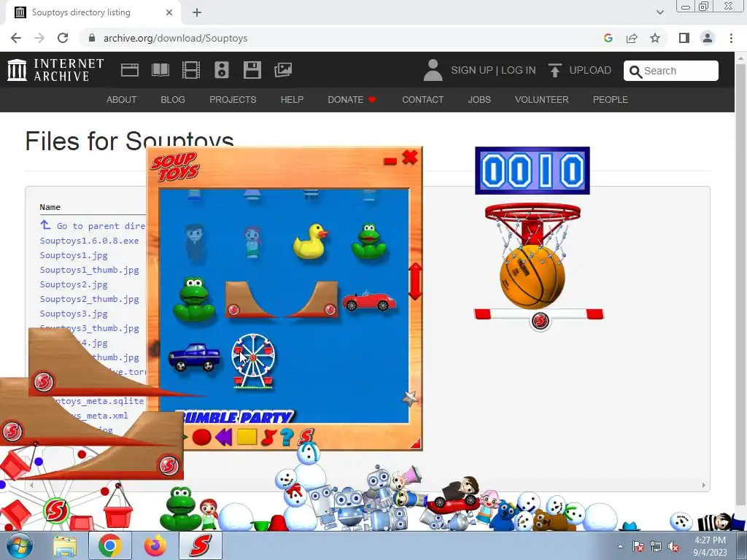The width and height of the screenshot is (747, 560).
Task: Click the purple rewind arrows button
Action: pos(223,437)
